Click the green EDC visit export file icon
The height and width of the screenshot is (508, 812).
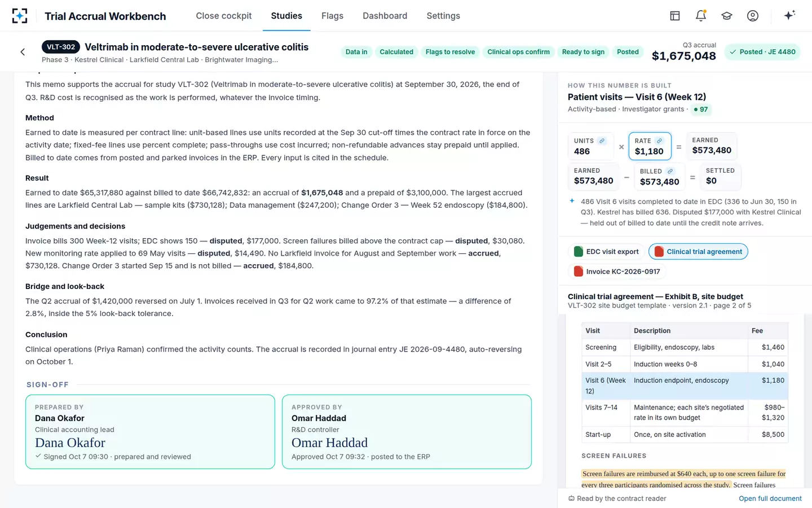tap(578, 252)
